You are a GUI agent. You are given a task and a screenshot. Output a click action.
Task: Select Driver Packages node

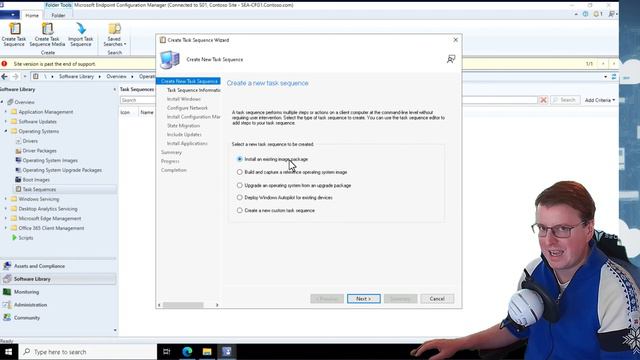click(39, 151)
